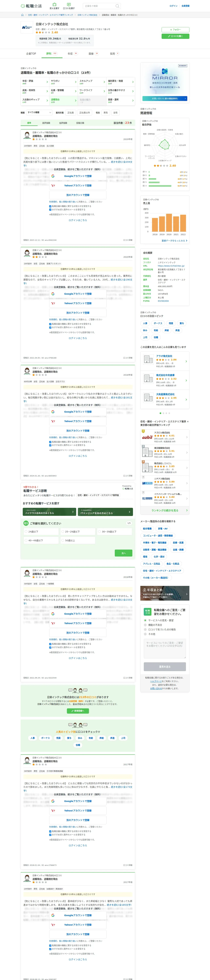210x980 pixels.
Task: Click ハイクラス志向の方はこちら banner
Action: (x=50, y=512)
